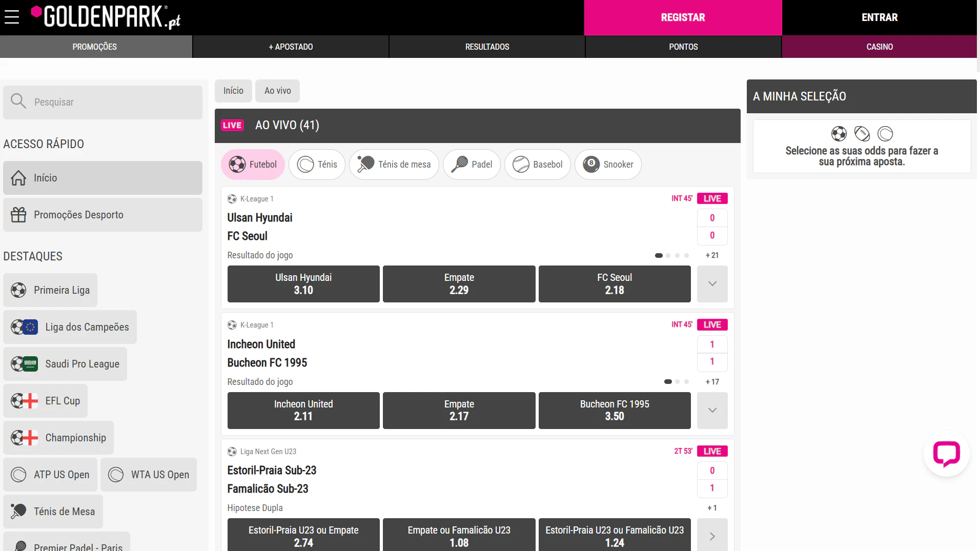Screen dimensions: 980x551
Task: Open Premier Padel - Paris in sidebar
Action: [x=67, y=542]
